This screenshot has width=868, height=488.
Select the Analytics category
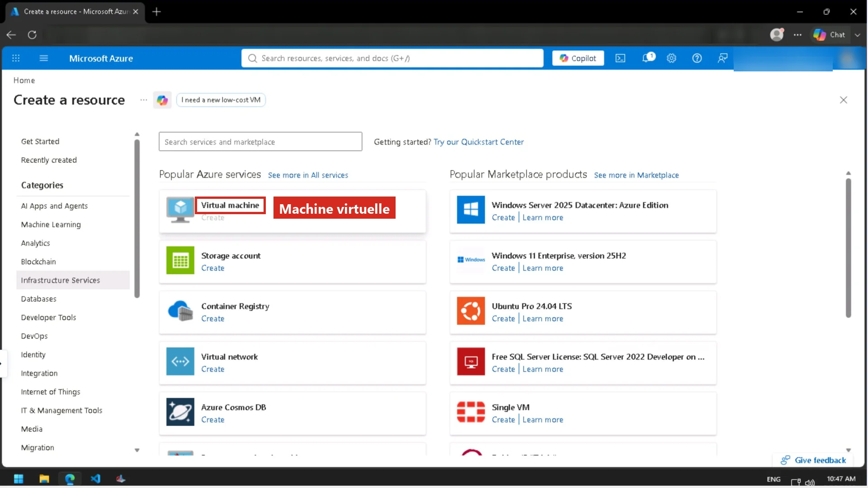[x=35, y=243]
